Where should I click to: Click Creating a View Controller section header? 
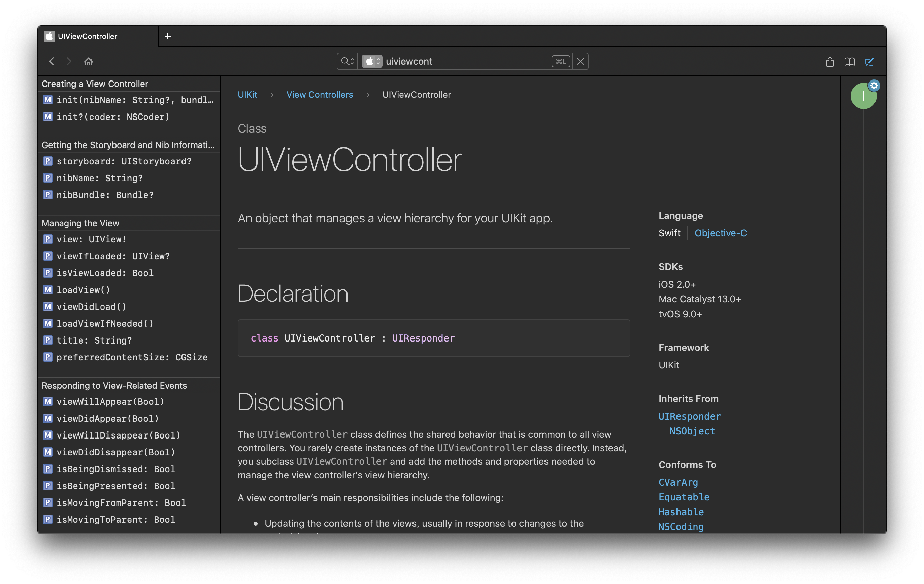pyautogui.click(x=129, y=84)
